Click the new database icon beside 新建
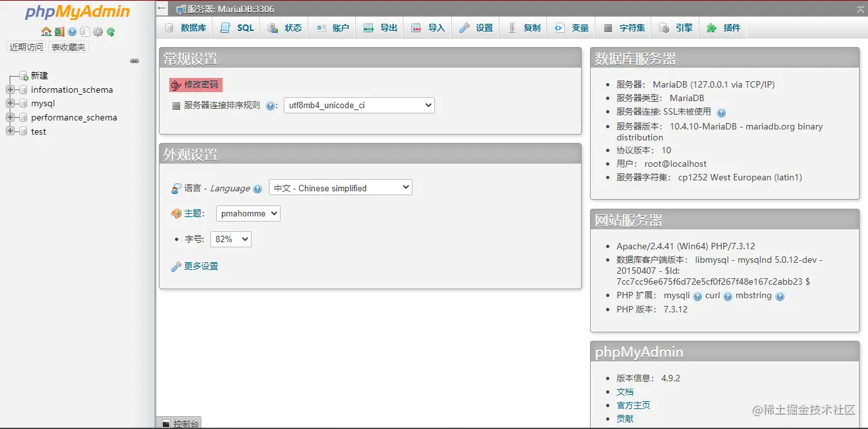This screenshot has height=429, width=868. (24, 76)
